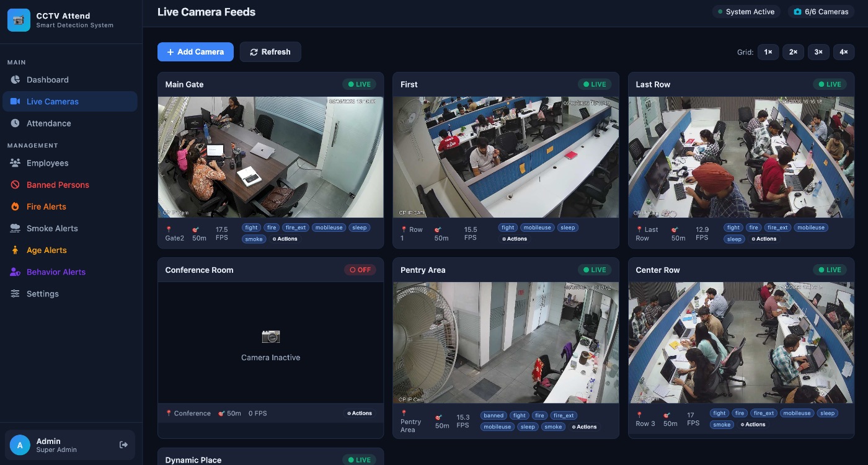868x465 pixels.
Task: Click the inactive camera icon in Conference Room
Action: [271, 336]
